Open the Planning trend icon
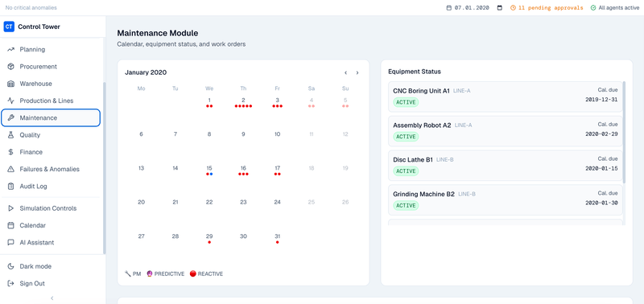The image size is (644, 304). [x=11, y=50]
